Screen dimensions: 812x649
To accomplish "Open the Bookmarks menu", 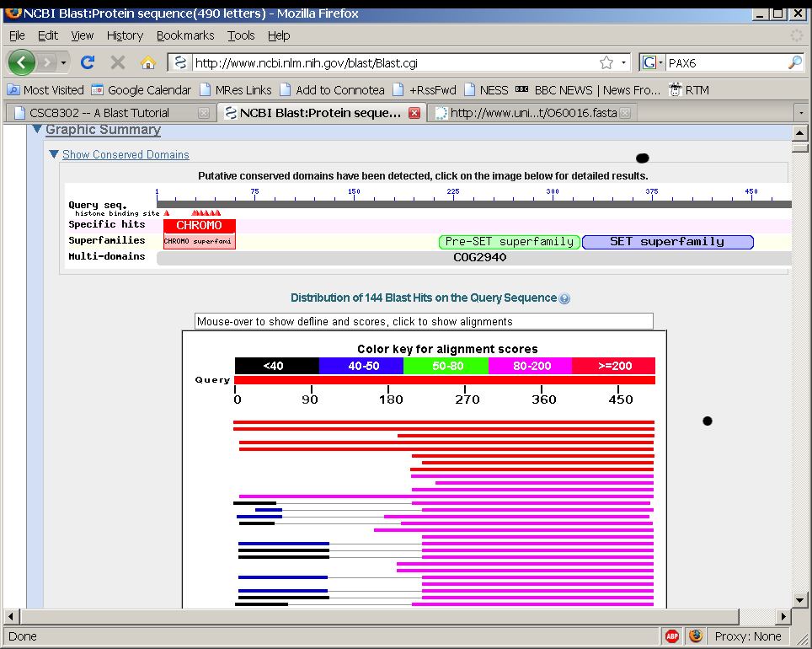I will [185, 35].
